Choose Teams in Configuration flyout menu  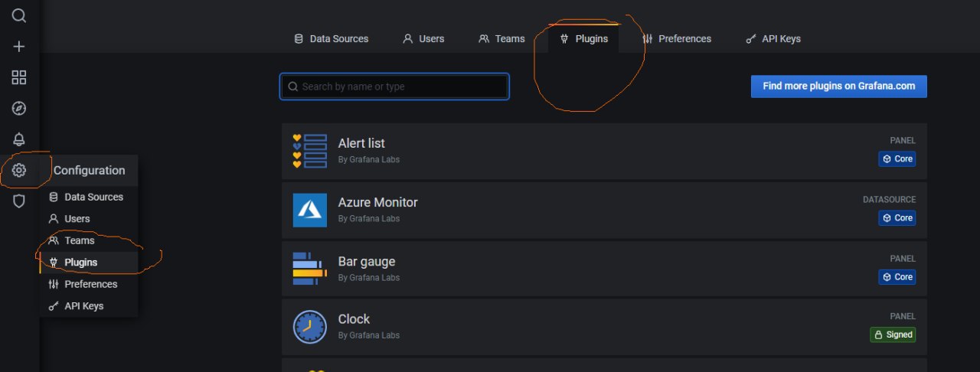(89, 240)
